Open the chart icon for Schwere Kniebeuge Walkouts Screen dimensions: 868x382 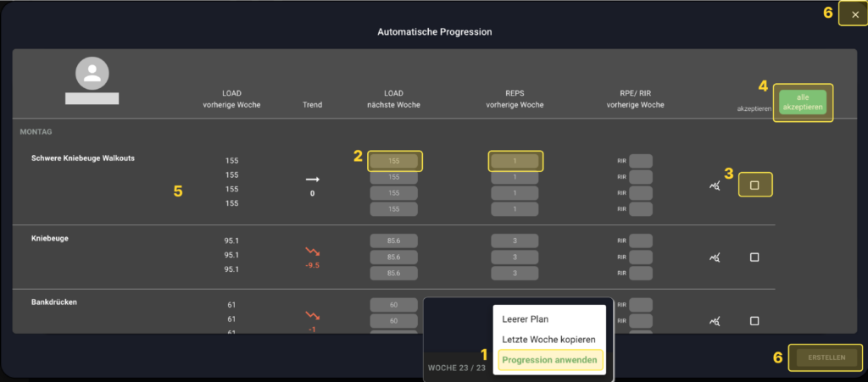(x=715, y=185)
